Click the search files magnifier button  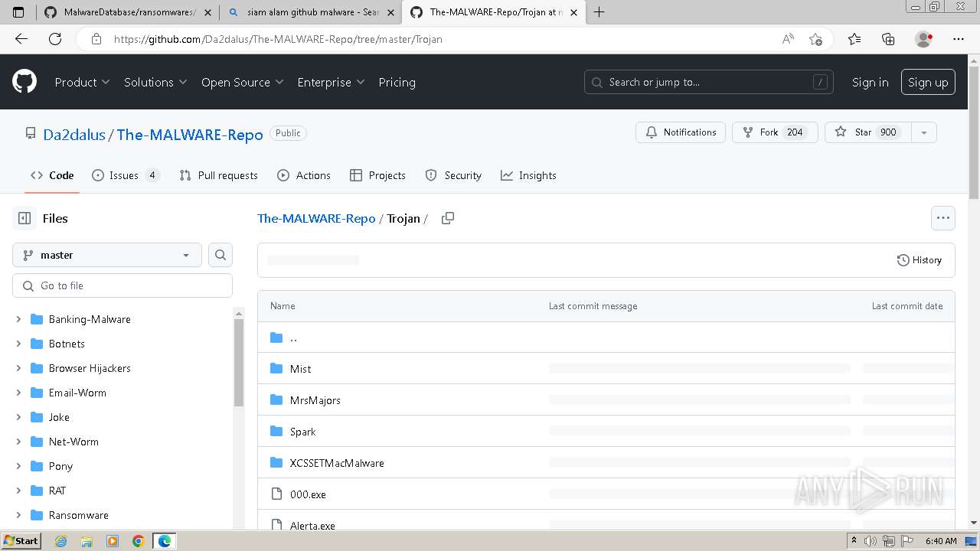[x=220, y=255]
